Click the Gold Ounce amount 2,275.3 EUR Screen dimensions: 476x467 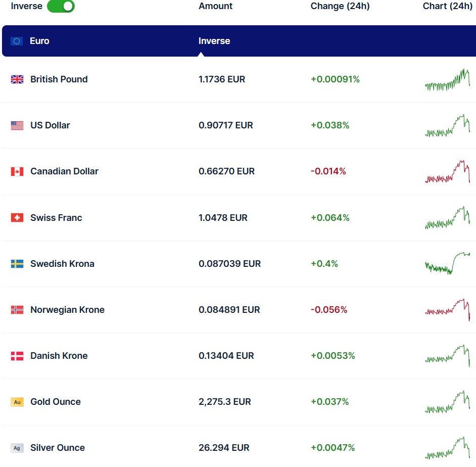pyautogui.click(x=225, y=402)
